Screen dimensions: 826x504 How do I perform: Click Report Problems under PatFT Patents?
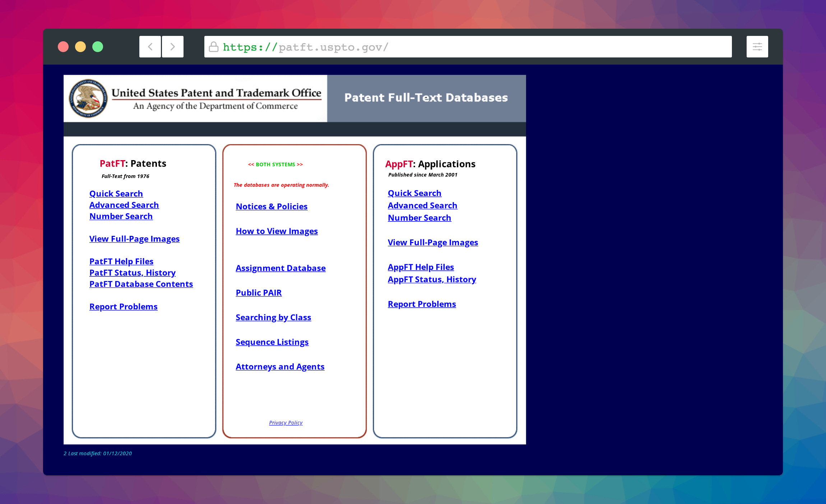[x=124, y=307]
